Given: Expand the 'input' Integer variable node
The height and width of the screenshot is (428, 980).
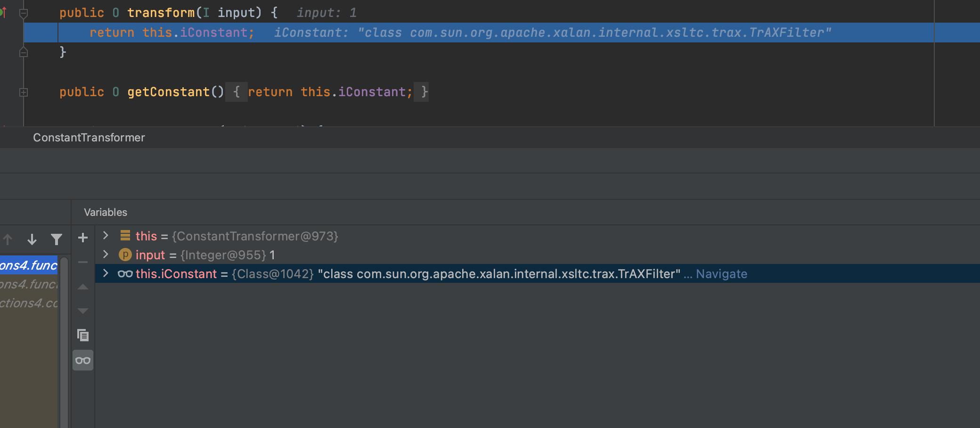Looking at the screenshot, I should [106, 255].
